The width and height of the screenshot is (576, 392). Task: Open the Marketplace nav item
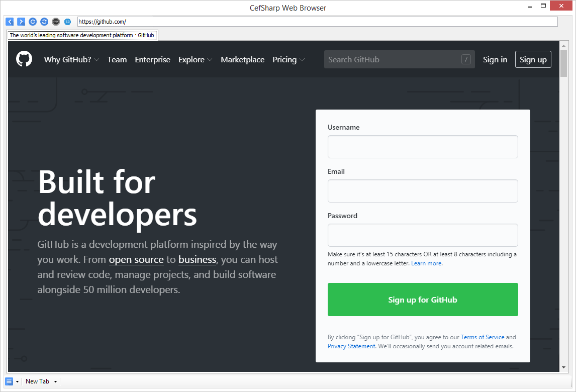click(242, 59)
